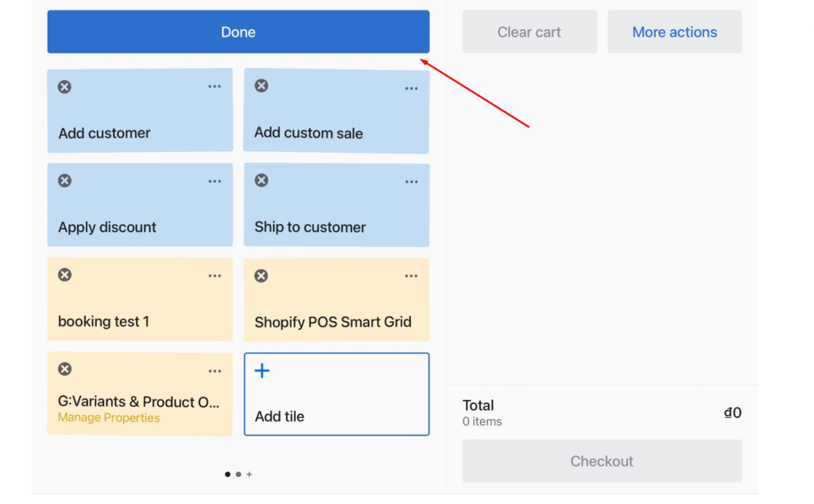Open options menu on Ship to customer tile
Viewport: 814px width, 504px height.
tap(411, 180)
